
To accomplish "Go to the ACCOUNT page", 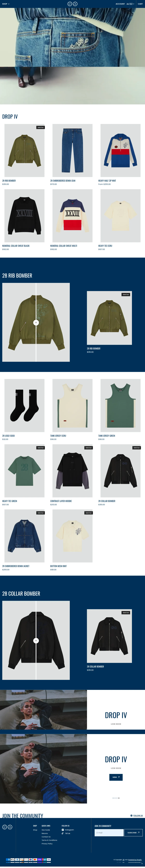I will tap(120, 4).
